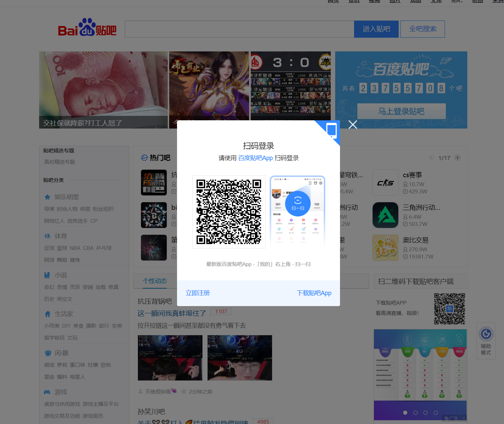Open 百度贴吧App link in dialog

coord(255,158)
